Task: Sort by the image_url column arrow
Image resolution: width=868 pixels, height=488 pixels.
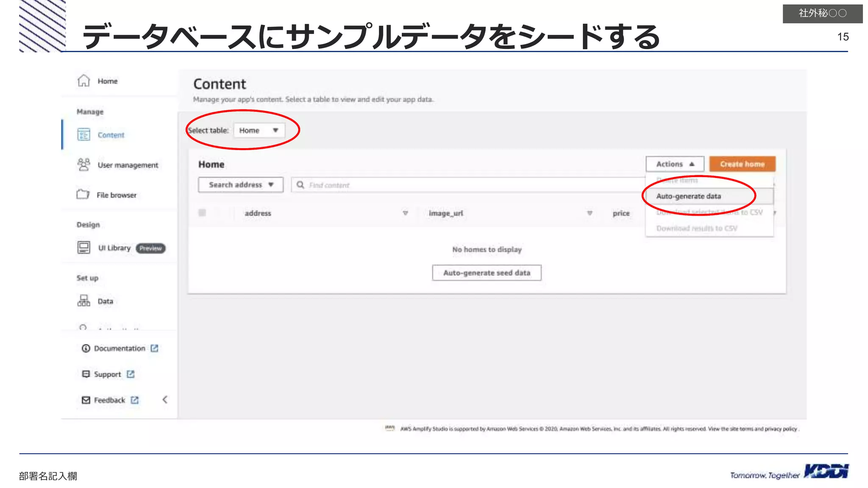Action: [590, 213]
